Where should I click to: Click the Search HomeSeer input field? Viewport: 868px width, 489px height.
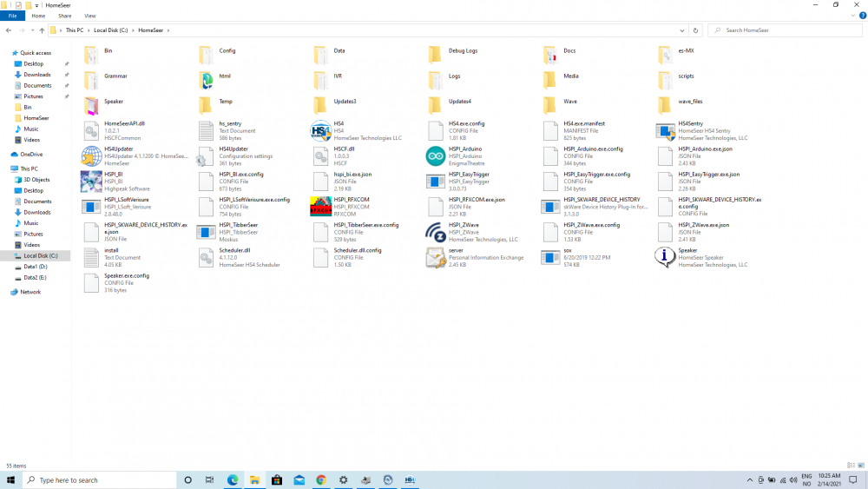pos(785,30)
